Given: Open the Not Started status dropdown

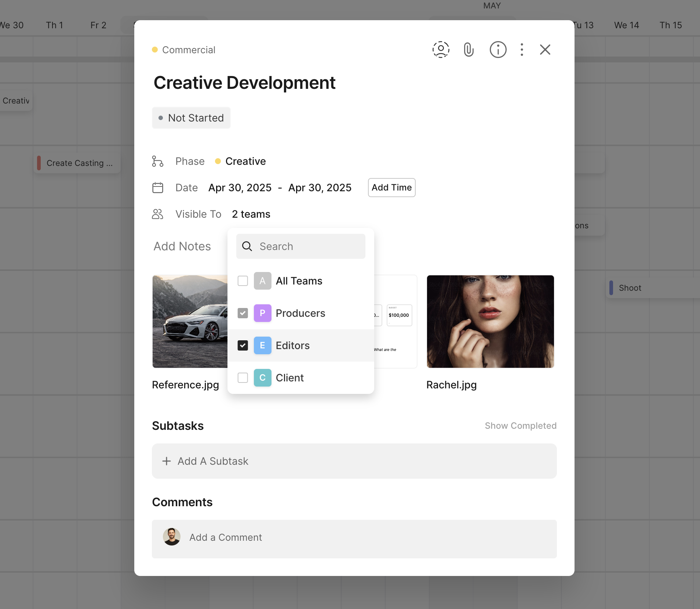Looking at the screenshot, I should pos(191,118).
